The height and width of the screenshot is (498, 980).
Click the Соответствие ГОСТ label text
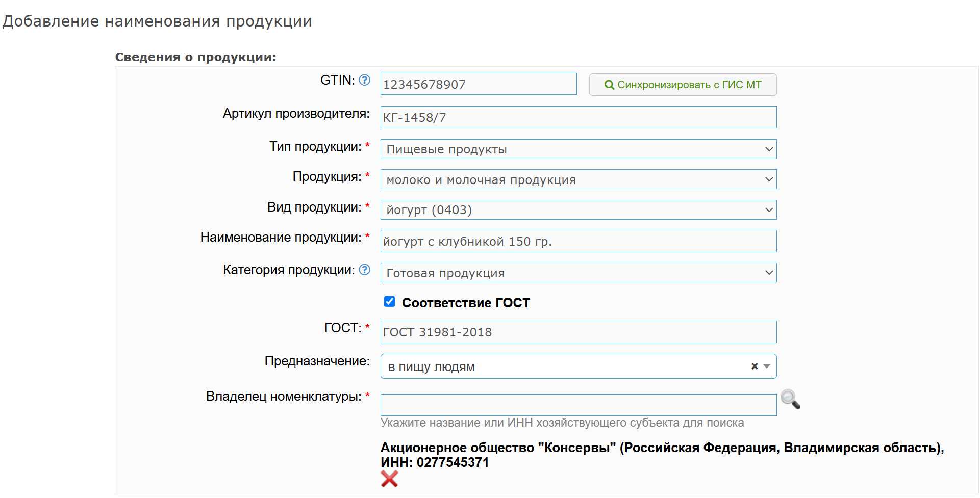tap(466, 303)
